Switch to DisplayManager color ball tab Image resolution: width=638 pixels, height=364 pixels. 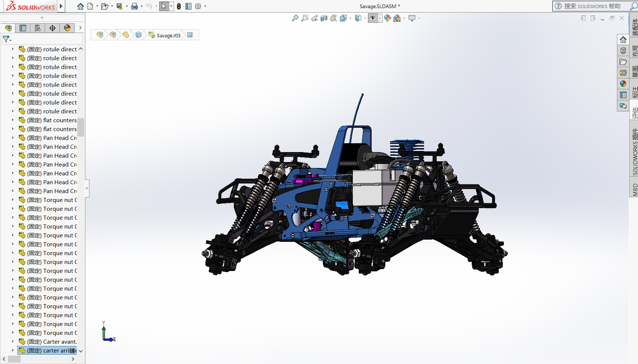(67, 28)
